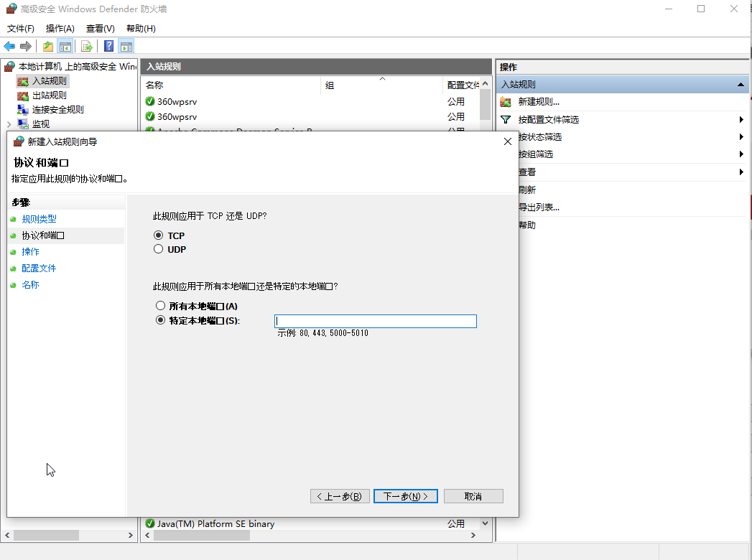The width and height of the screenshot is (752, 560).
Task: Click the tree pane horizontal scrollbar thumb
Action: point(46,535)
